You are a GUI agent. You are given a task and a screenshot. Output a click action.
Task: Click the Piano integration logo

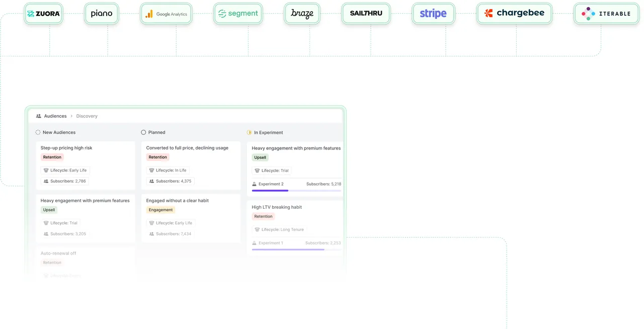102,14
